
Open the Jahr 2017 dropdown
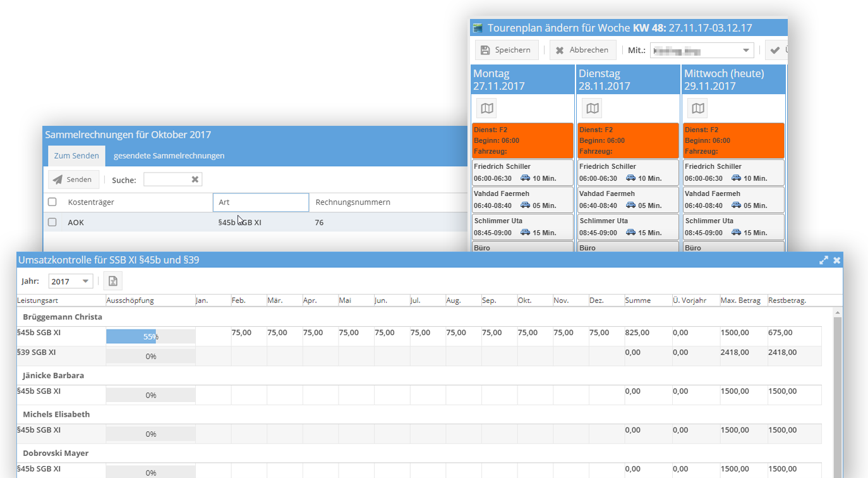pos(71,281)
